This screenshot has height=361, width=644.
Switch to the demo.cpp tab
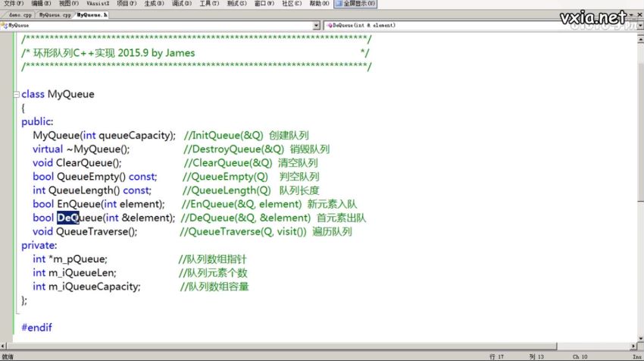[19, 14]
